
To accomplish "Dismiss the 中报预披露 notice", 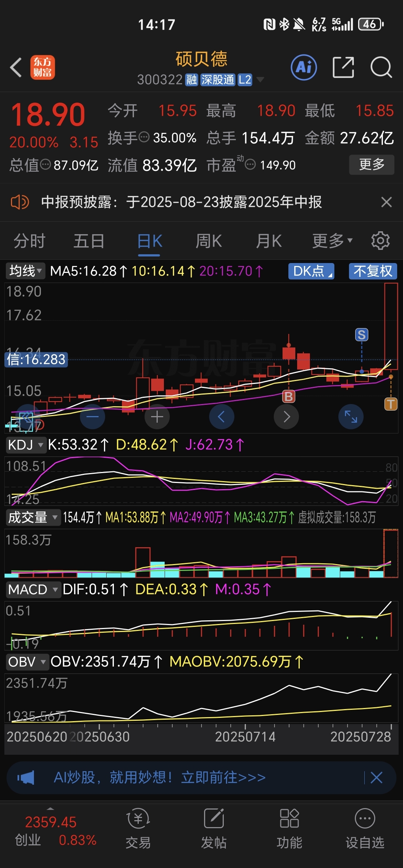I will [x=386, y=202].
